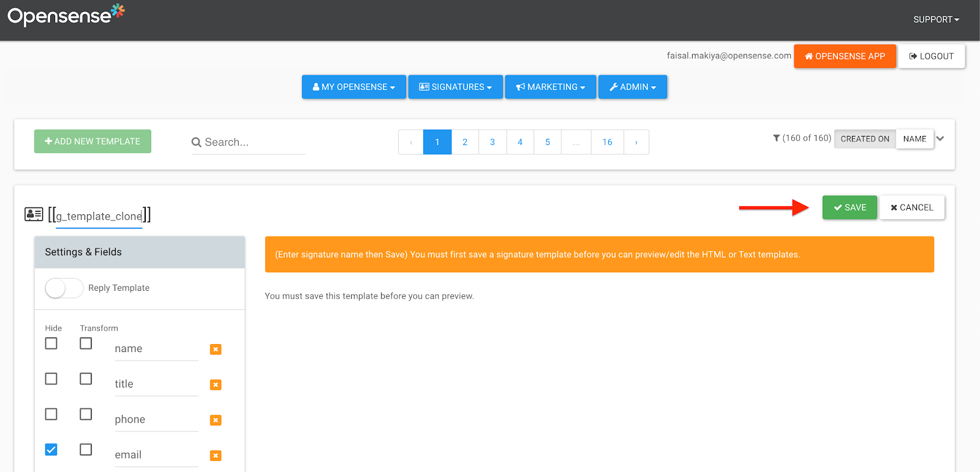Screen dimensions: 980x472
Task: Open the My Opensense dropdown
Action: tap(354, 87)
